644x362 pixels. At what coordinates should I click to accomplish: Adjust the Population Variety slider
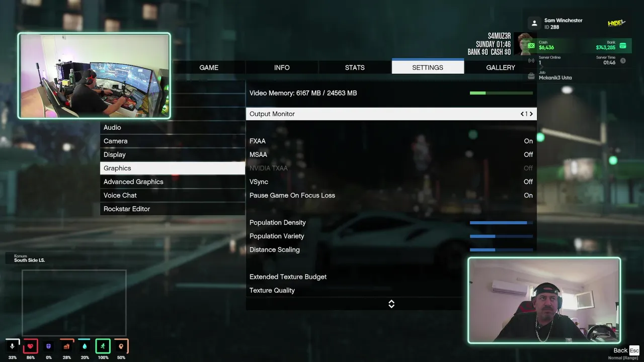501,236
